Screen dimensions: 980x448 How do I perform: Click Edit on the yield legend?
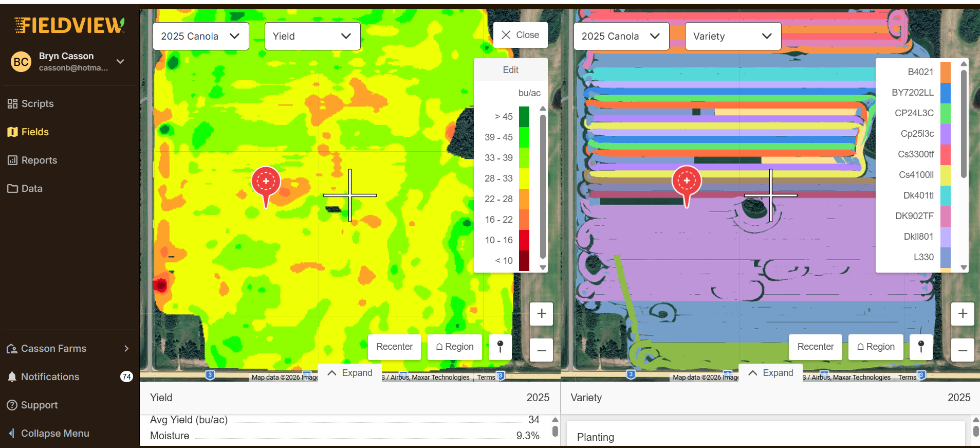pos(510,70)
